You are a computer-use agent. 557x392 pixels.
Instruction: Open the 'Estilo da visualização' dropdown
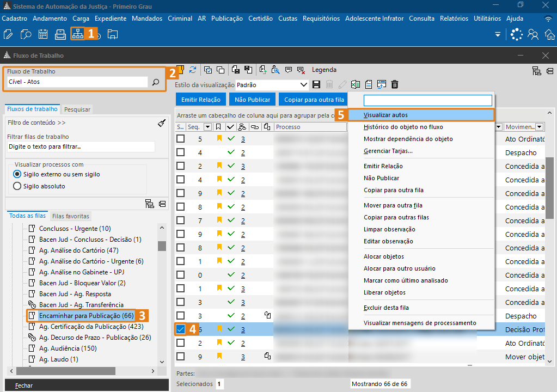coord(304,85)
